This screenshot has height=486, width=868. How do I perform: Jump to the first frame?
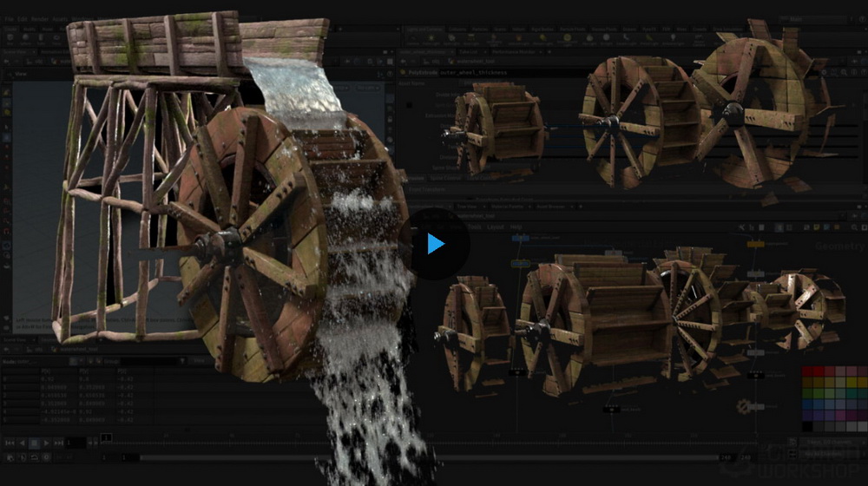coord(10,443)
